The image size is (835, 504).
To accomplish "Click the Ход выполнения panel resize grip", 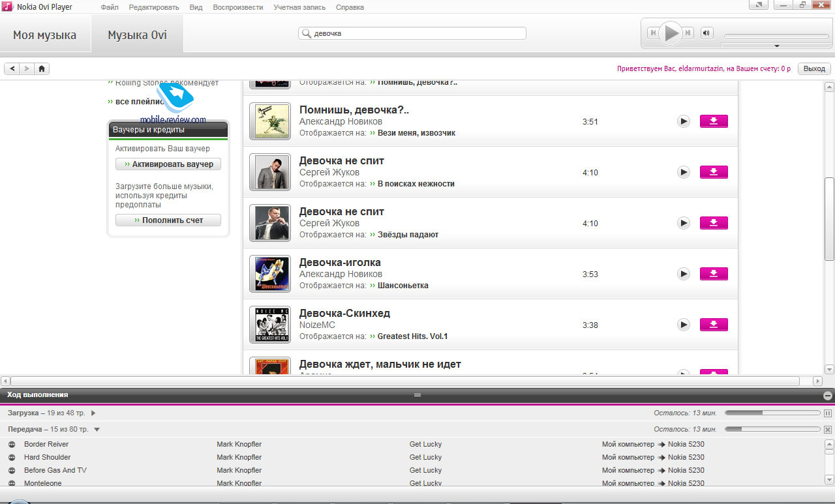I will coord(417,395).
